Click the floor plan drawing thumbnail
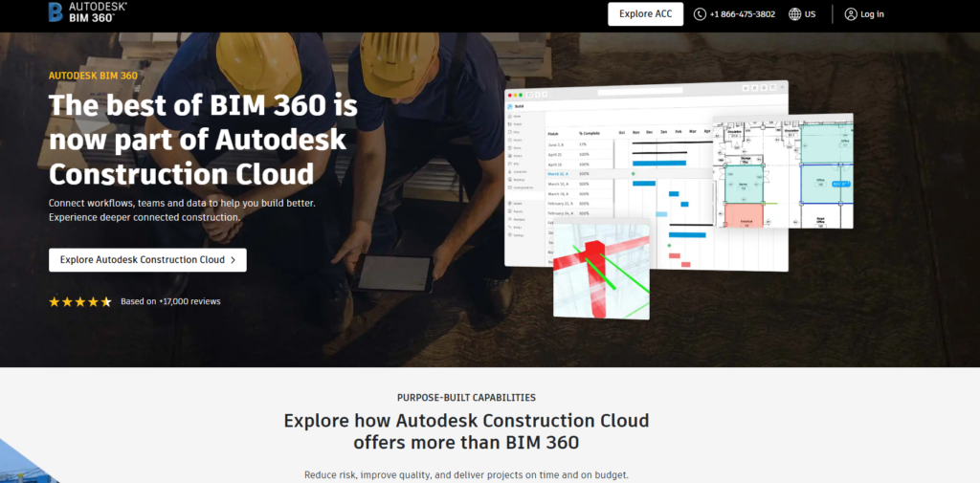The height and width of the screenshot is (483, 980). pyautogui.click(x=782, y=172)
